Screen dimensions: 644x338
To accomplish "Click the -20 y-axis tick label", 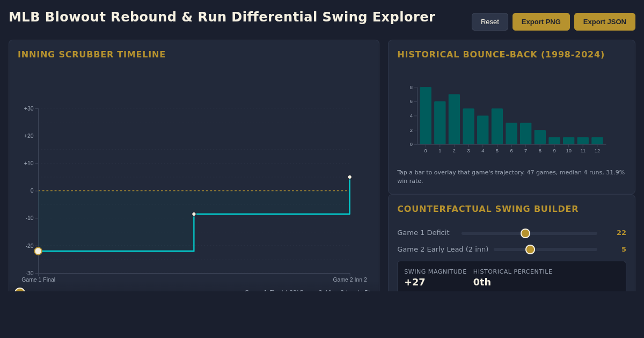I will 30,246.
